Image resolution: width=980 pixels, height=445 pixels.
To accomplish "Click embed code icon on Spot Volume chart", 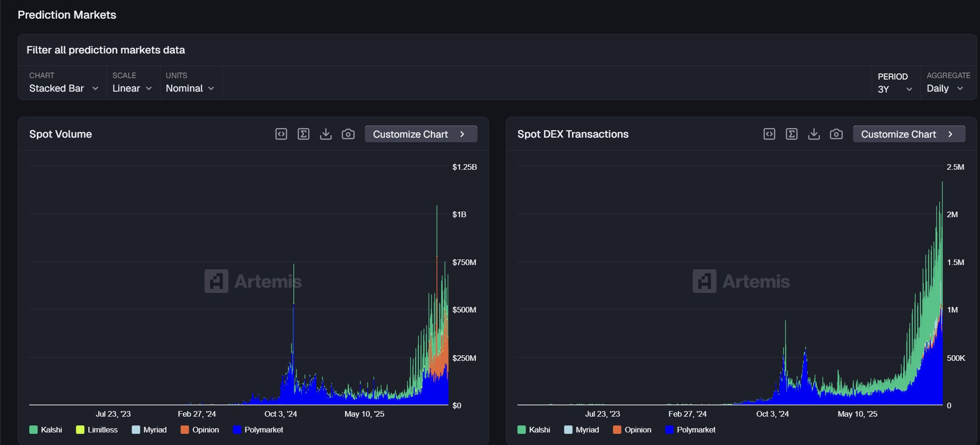I will pyautogui.click(x=281, y=134).
